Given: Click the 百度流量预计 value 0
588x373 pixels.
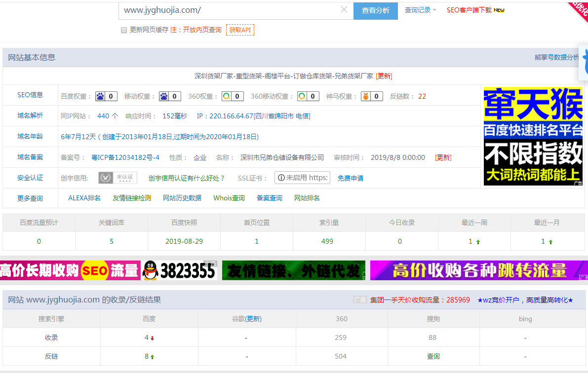Looking at the screenshot, I should click(39, 241).
